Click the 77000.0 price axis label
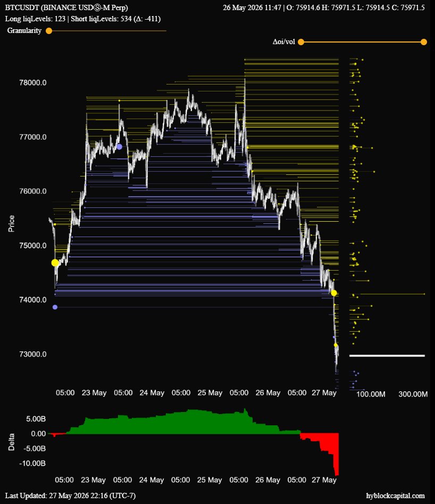This screenshot has width=435, height=504. tap(33, 137)
